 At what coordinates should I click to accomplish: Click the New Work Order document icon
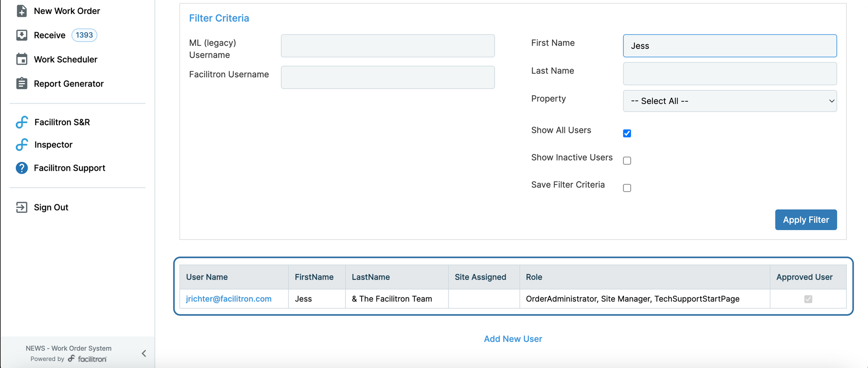click(x=22, y=11)
